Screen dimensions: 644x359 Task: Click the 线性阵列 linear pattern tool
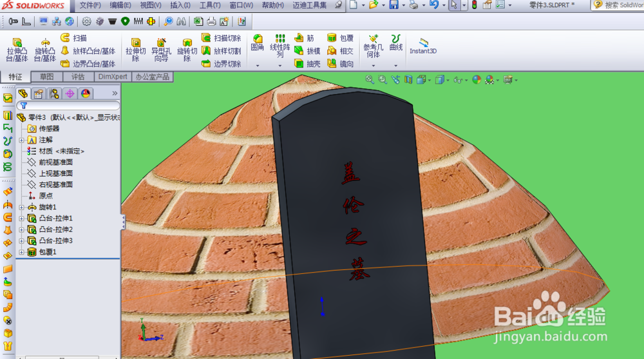(x=280, y=46)
